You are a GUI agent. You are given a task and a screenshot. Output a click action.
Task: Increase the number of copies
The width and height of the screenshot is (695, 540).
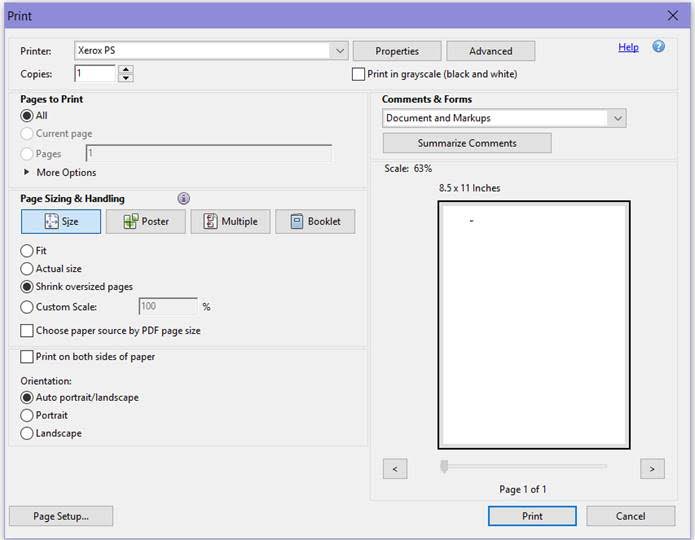pyautogui.click(x=126, y=69)
